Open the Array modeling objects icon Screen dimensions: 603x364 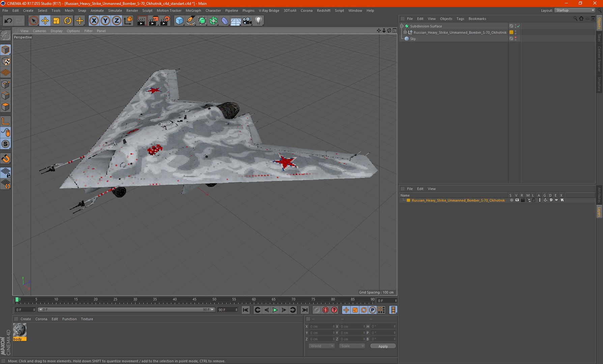(213, 21)
